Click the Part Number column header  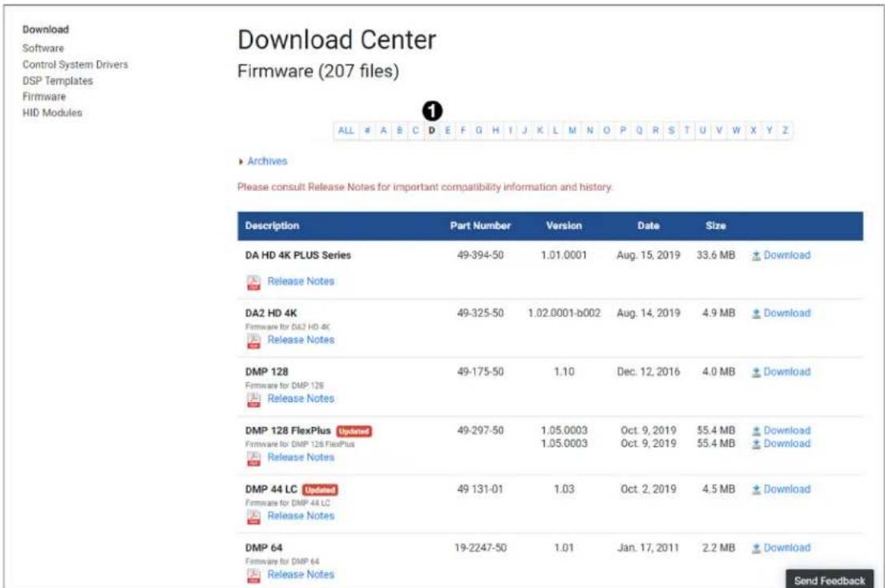tap(480, 226)
